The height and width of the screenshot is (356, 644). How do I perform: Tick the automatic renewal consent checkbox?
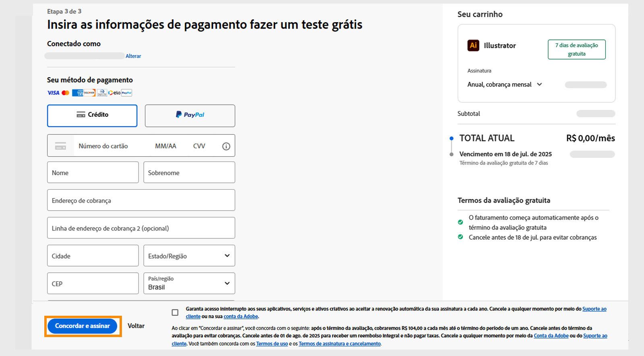tap(175, 313)
